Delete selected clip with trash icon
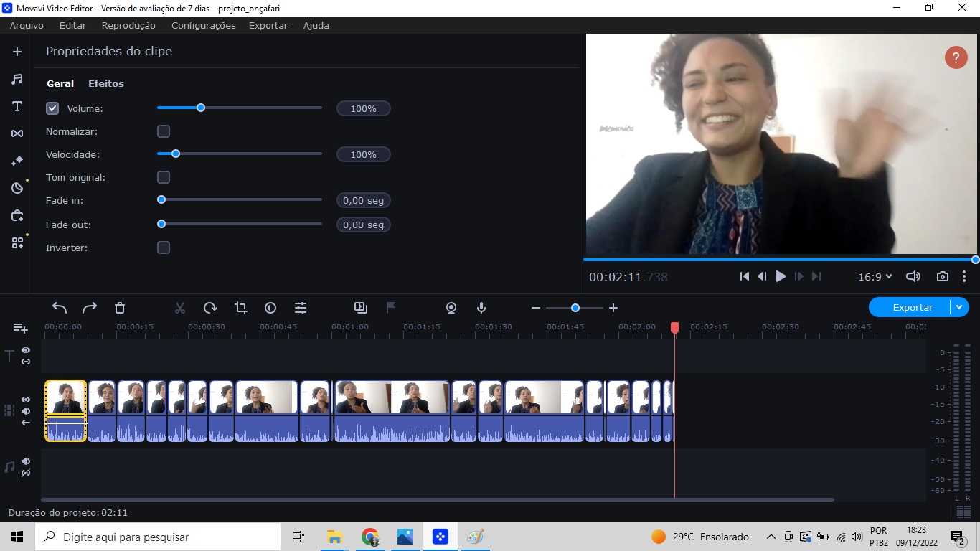 [x=120, y=308]
